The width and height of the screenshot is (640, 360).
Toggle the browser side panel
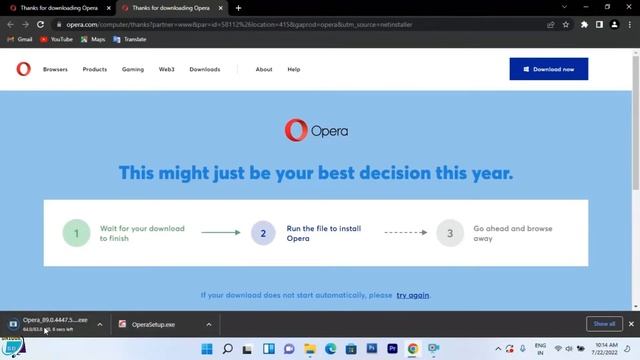[x=599, y=24]
